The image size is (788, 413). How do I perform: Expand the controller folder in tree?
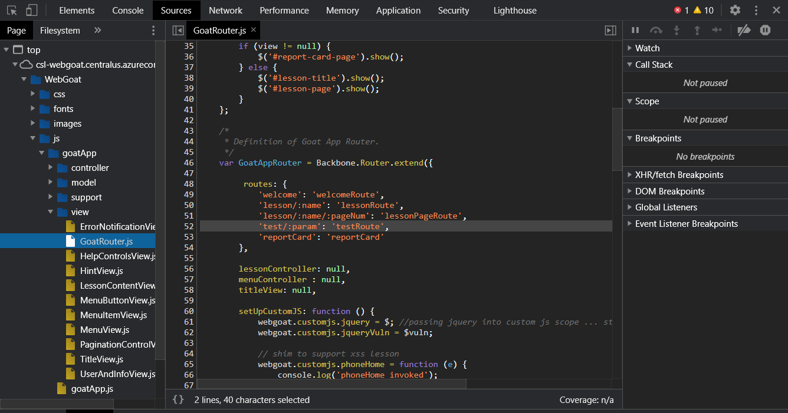[x=51, y=168]
